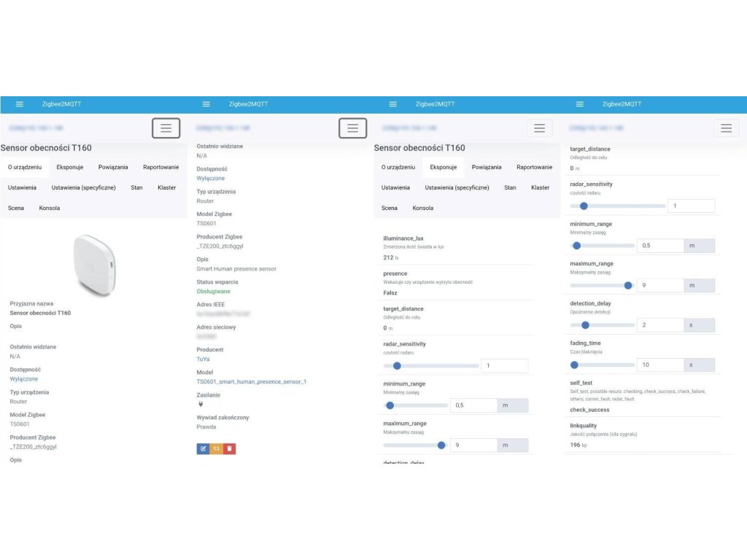Image resolution: width=747 pixels, height=560 pixels.
Task: Switch to Raportowanie tab in third panel
Action: [534, 167]
